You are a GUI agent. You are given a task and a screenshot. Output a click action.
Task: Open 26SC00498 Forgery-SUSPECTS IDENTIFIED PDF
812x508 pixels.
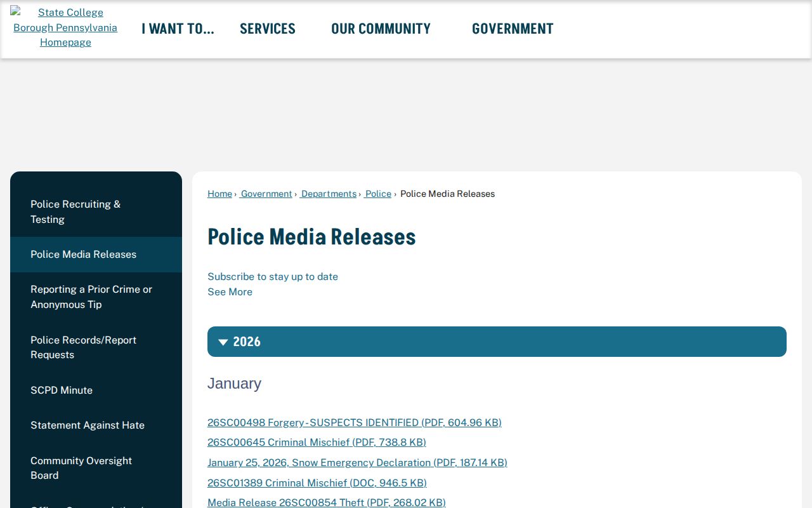(355, 422)
